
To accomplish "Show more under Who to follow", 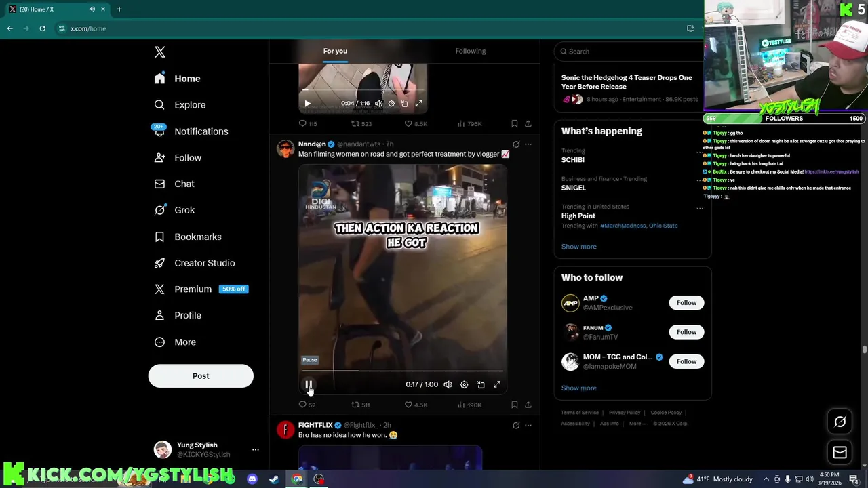I will click(578, 388).
